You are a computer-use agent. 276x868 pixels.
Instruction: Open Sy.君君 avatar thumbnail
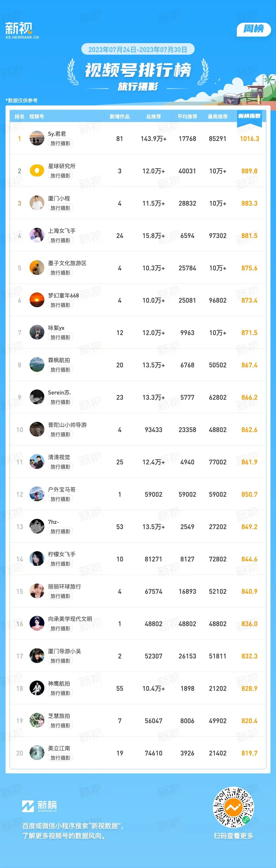click(x=37, y=138)
